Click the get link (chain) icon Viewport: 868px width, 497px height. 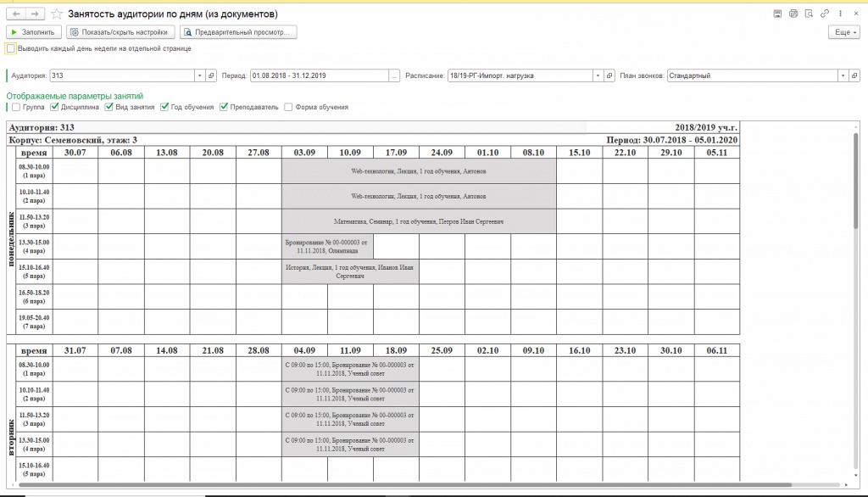[824, 14]
